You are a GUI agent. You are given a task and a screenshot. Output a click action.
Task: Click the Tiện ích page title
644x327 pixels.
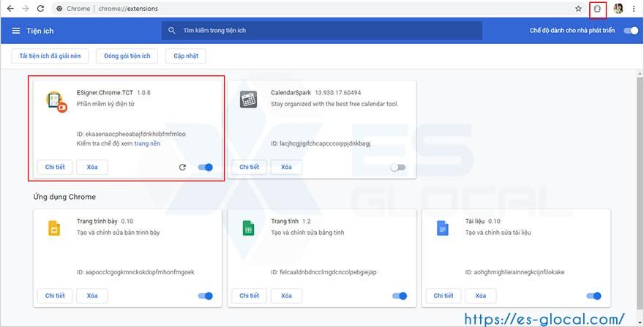pyautogui.click(x=40, y=31)
